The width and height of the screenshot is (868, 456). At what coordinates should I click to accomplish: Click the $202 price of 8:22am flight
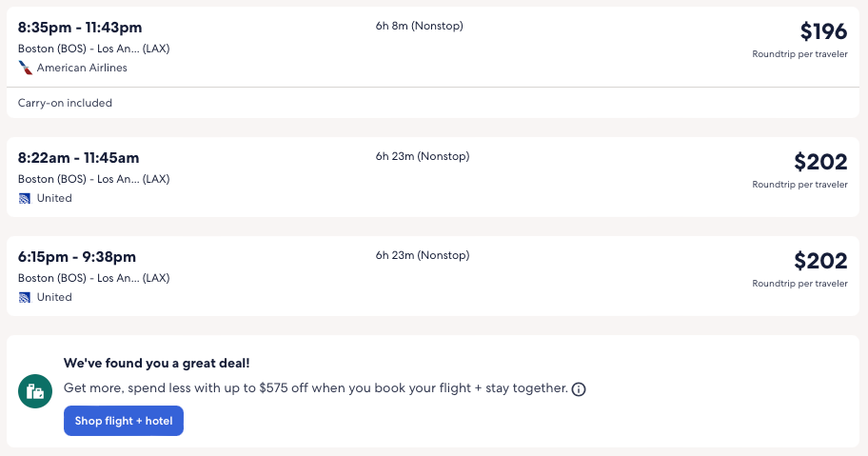click(820, 162)
